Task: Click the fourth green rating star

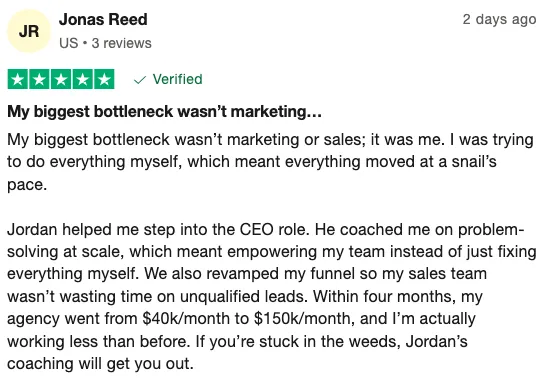Action: pyautogui.click(x=82, y=79)
